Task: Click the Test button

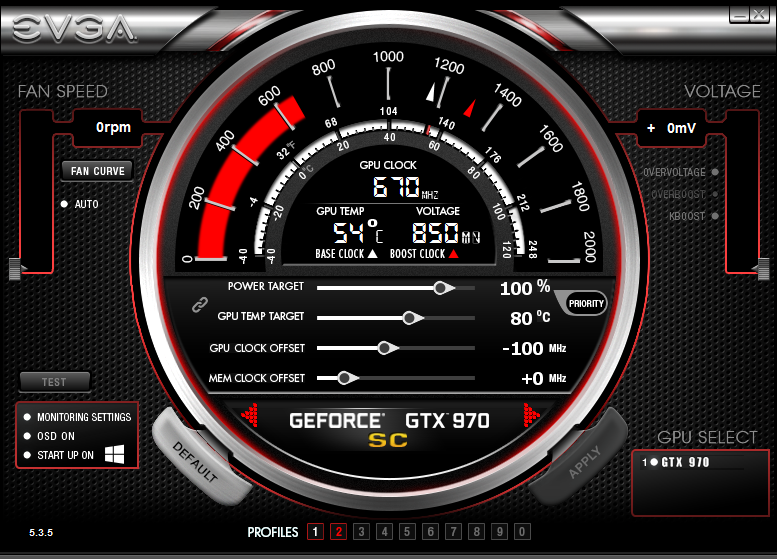Action: click(x=55, y=382)
